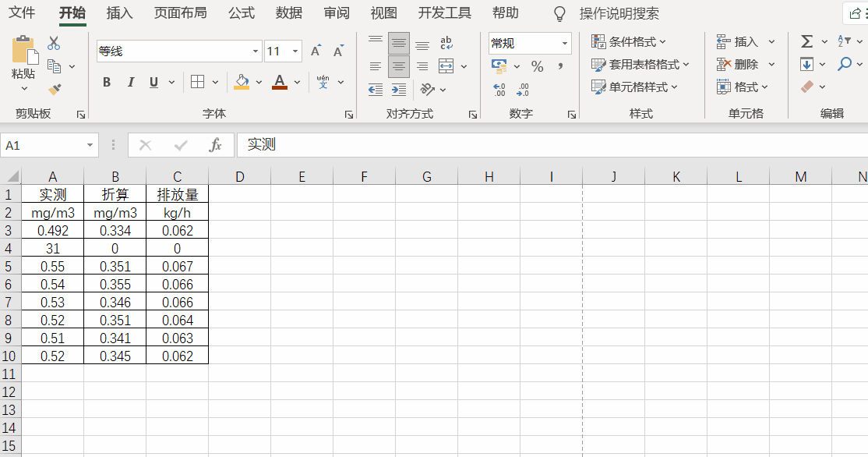Open the phonetic guide wén button

(323, 82)
